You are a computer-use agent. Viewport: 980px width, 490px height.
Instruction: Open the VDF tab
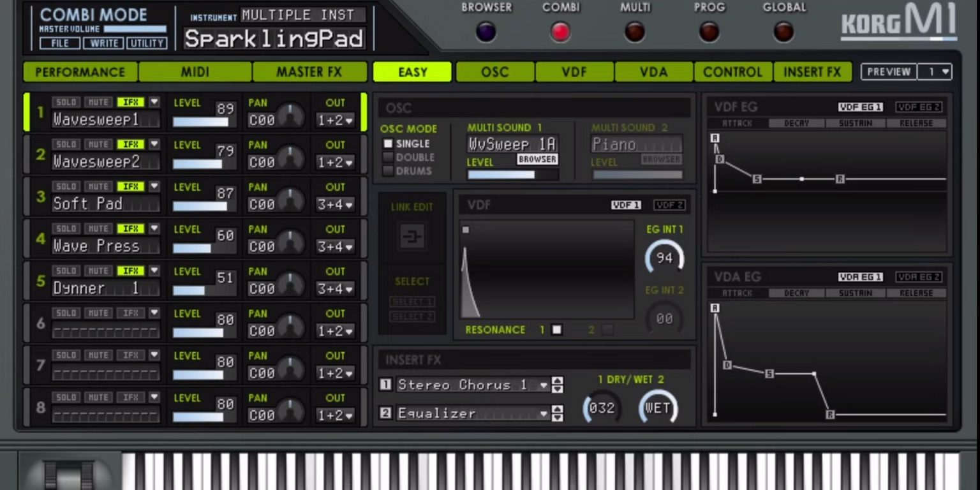(574, 72)
